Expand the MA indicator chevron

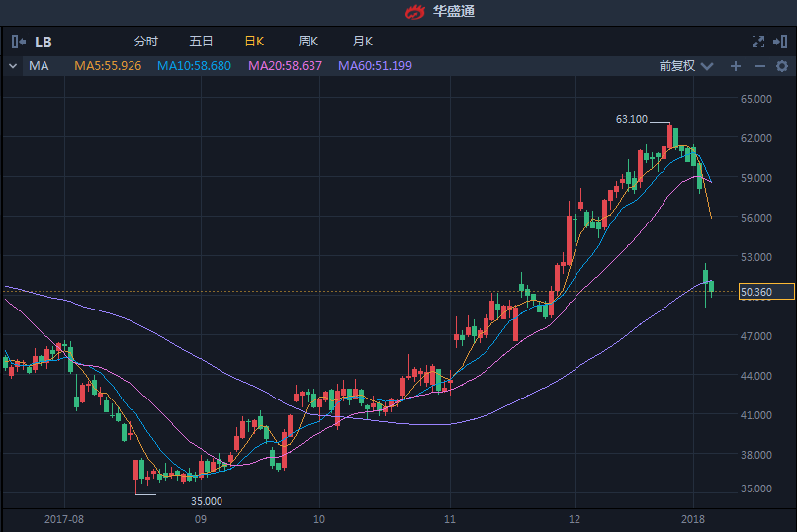tap(13, 66)
